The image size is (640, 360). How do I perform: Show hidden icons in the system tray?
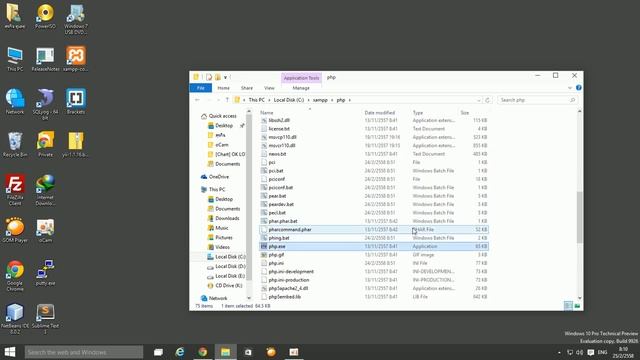point(559,352)
